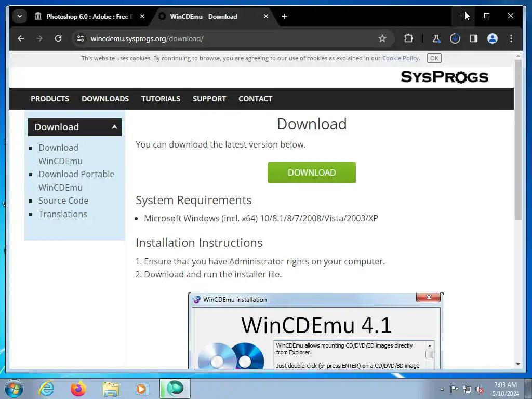Launch Firefox from the taskbar
Screen dimensions: 532x399
[78, 389]
